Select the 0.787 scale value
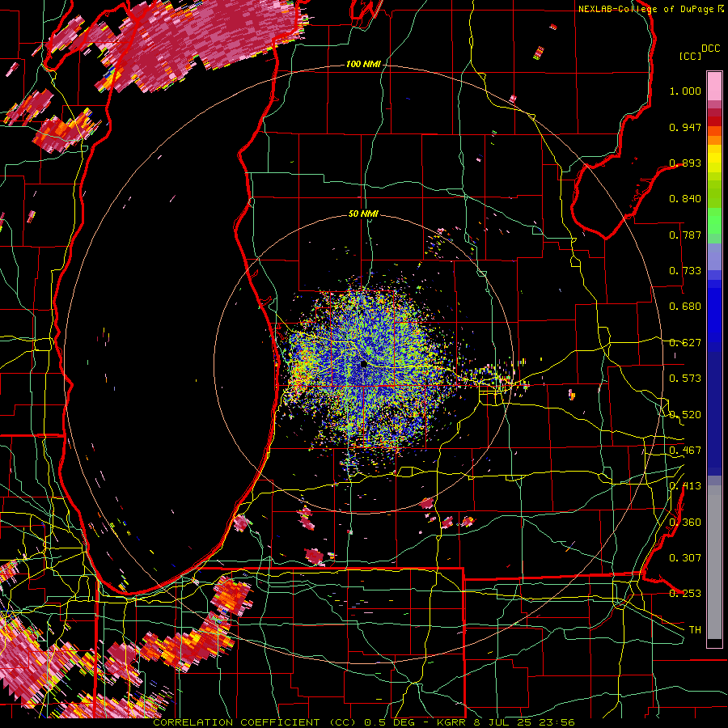This screenshot has height=728, width=728. tap(685, 235)
